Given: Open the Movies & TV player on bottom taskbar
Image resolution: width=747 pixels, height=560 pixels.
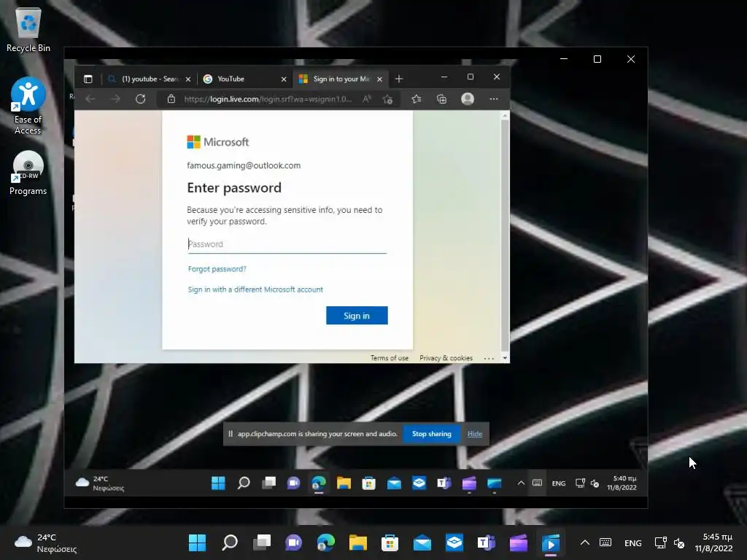Looking at the screenshot, I should (550, 542).
